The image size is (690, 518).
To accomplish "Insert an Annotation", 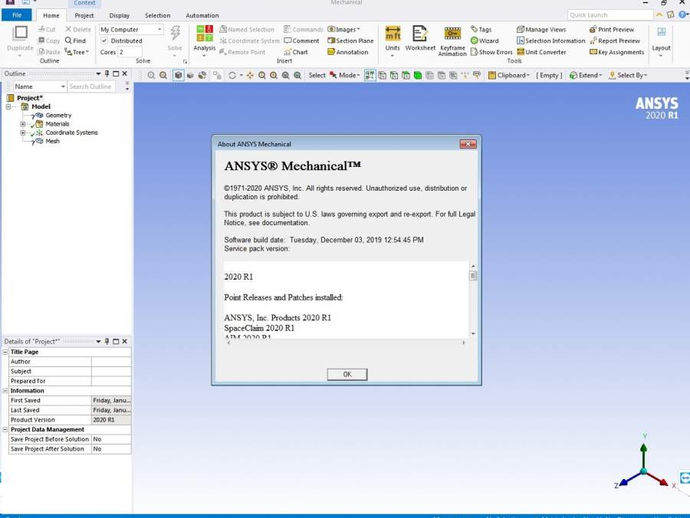I will coord(348,52).
